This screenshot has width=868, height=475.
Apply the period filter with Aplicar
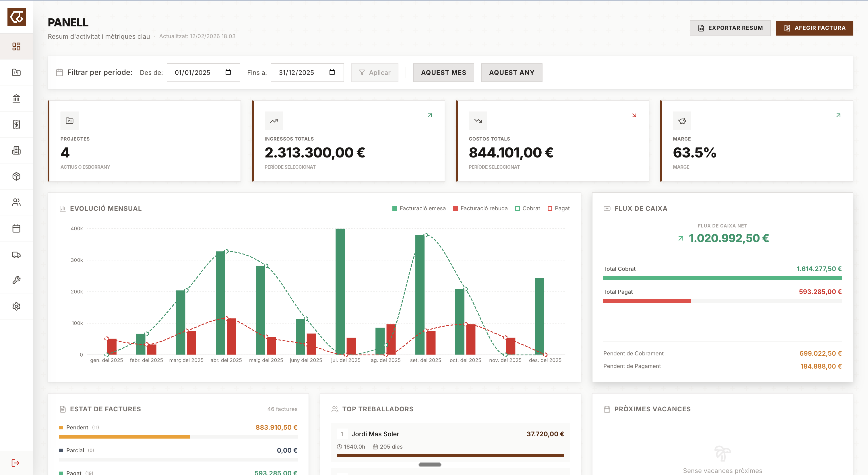point(374,72)
